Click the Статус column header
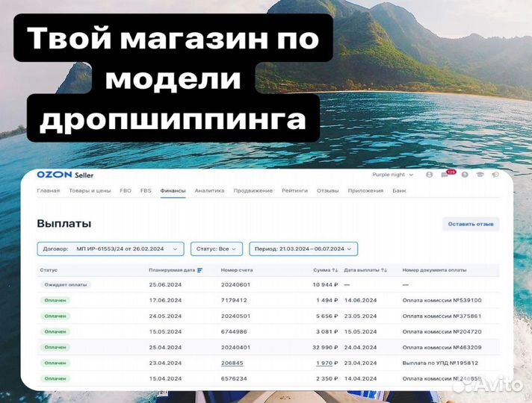This screenshot has width=532, height=403. click(x=49, y=270)
